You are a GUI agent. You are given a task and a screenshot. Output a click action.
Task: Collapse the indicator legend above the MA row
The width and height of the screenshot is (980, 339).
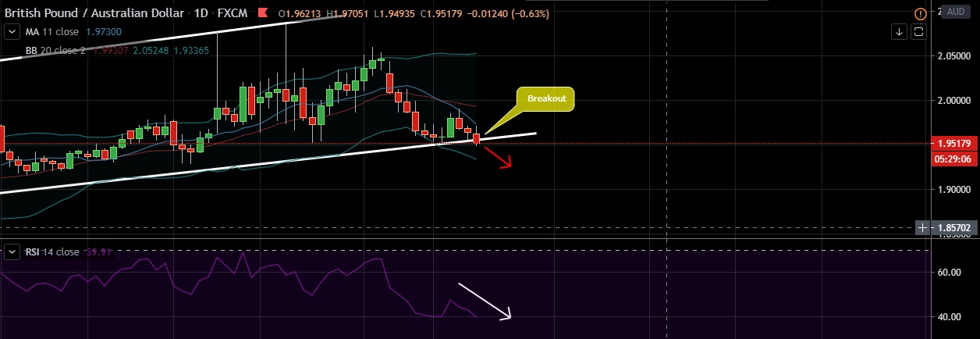tap(12, 30)
